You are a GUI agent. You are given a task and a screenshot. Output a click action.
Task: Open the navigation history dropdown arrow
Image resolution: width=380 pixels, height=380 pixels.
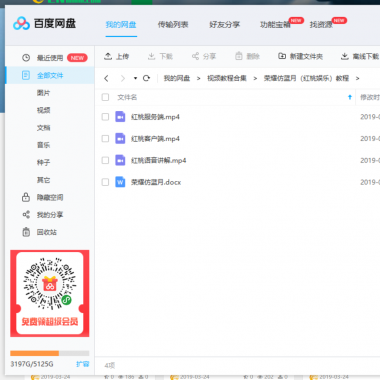tap(135, 78)
